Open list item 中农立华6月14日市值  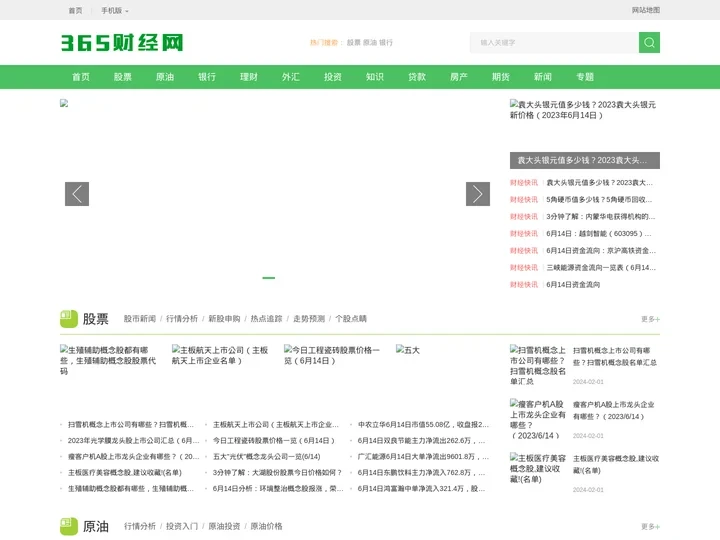tap(423, 425)
